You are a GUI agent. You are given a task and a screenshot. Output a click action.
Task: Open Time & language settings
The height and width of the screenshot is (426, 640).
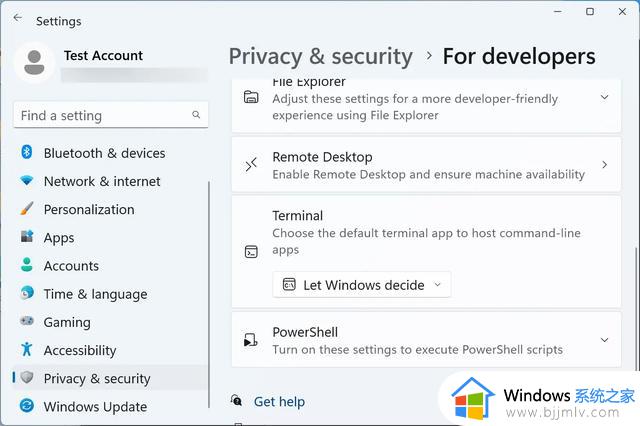[x=110, y=293]
